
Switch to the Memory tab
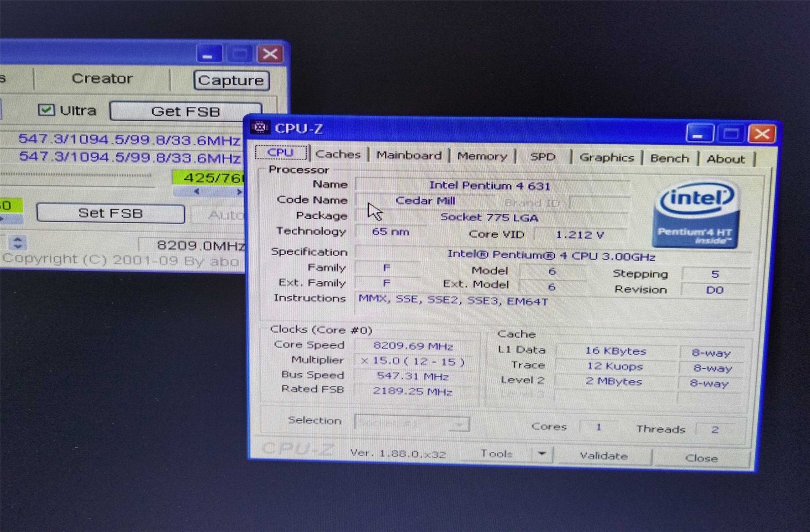(x=482, y=156)
